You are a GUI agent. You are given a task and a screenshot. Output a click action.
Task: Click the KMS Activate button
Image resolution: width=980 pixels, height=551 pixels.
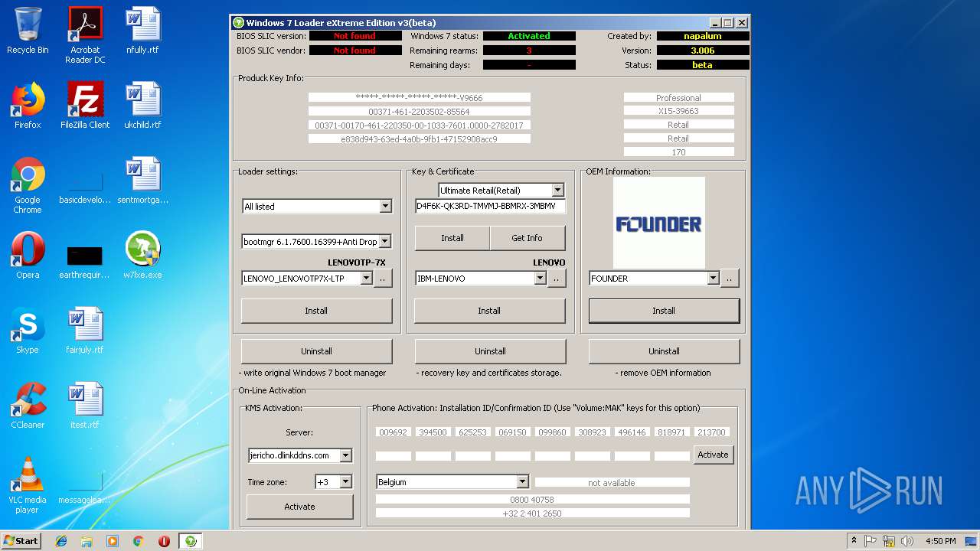click(299, 507)
